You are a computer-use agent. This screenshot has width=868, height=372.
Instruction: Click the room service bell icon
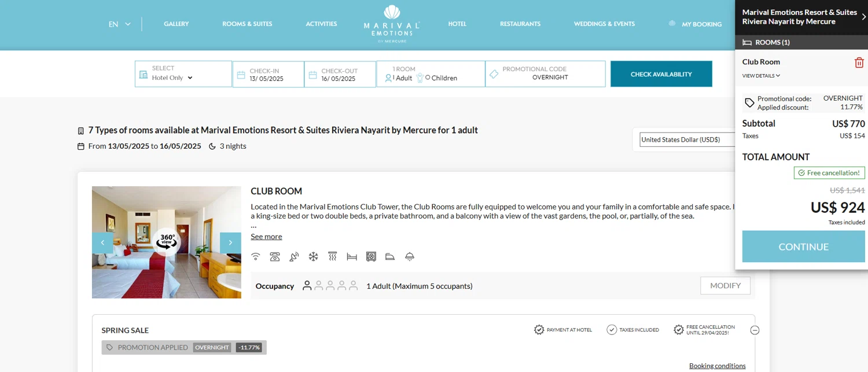coord(410,256)
